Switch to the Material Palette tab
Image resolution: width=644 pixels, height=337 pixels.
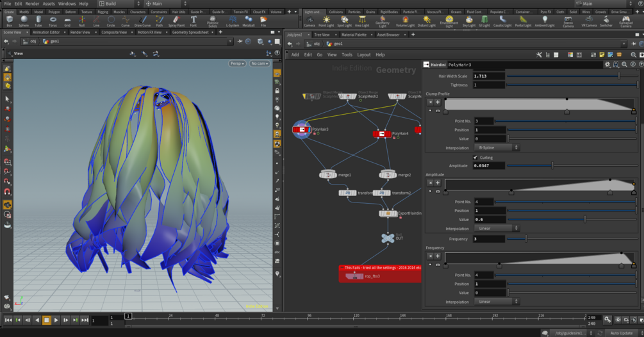354,35
